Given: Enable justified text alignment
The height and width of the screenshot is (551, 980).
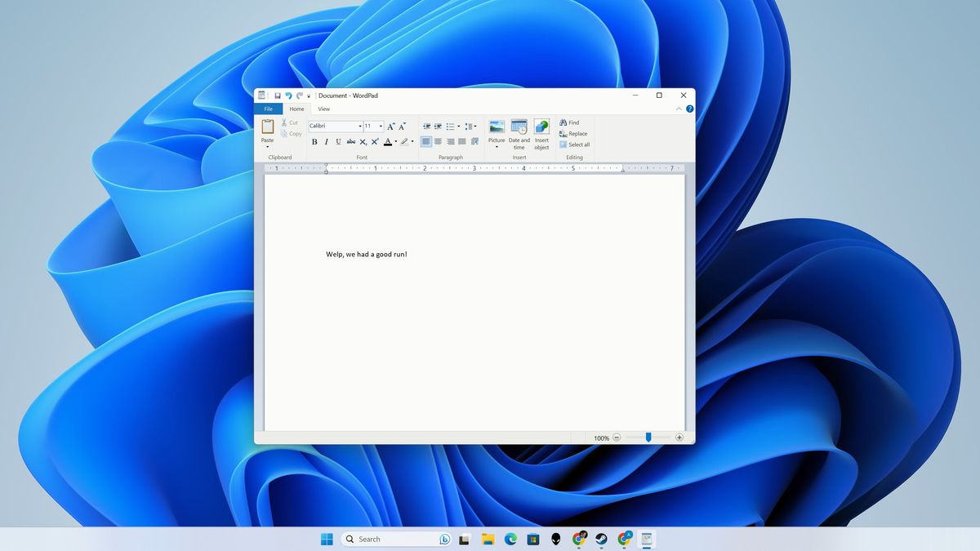Looking at the screenshot, I should click(x=461, y=141).
